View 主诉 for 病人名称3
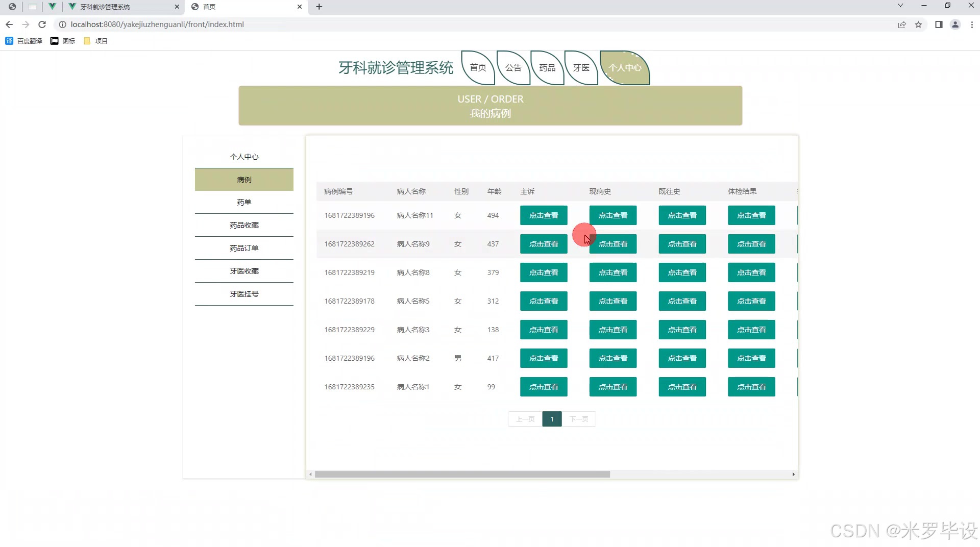Image resolution: width=980 pixels, height=547 pixels. (544, 330)
